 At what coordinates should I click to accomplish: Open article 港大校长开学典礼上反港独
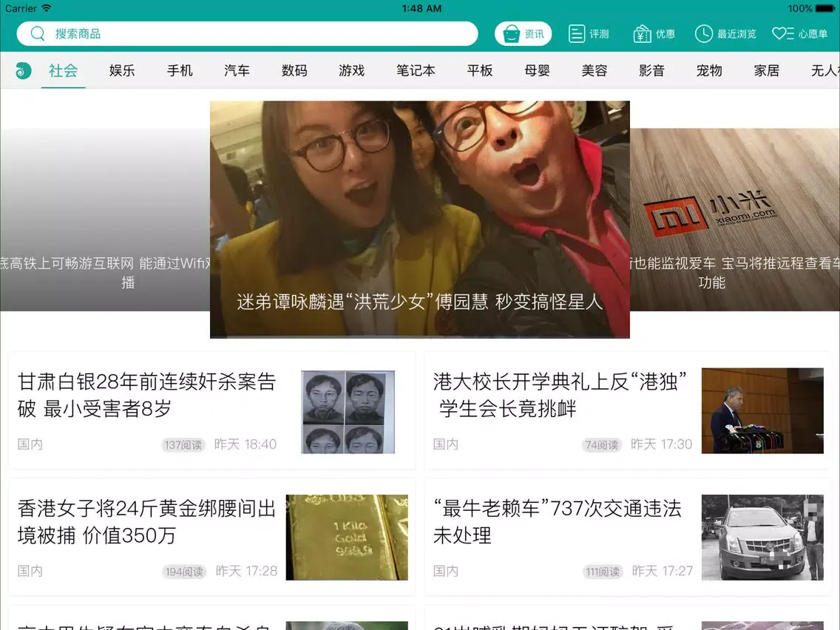pyautogui.click(x=560, y=396)
